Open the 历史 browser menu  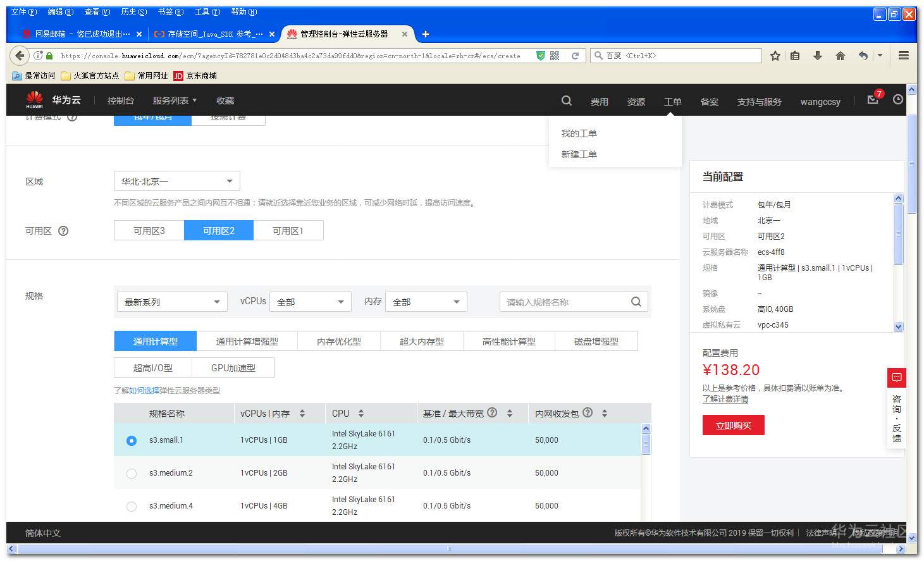click(133, 12)
